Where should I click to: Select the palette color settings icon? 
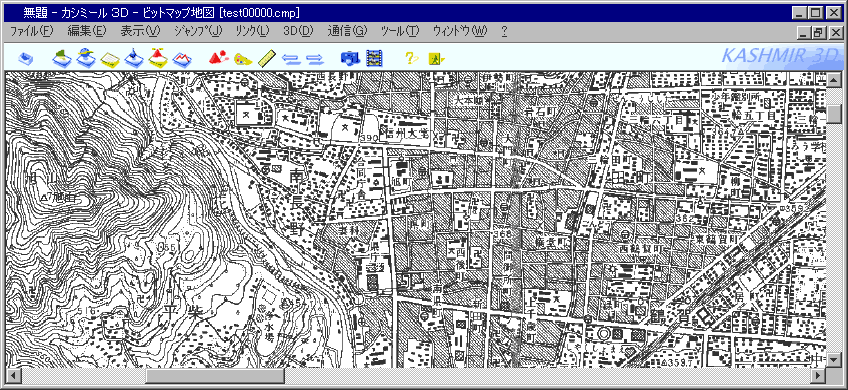coord(243,58)
